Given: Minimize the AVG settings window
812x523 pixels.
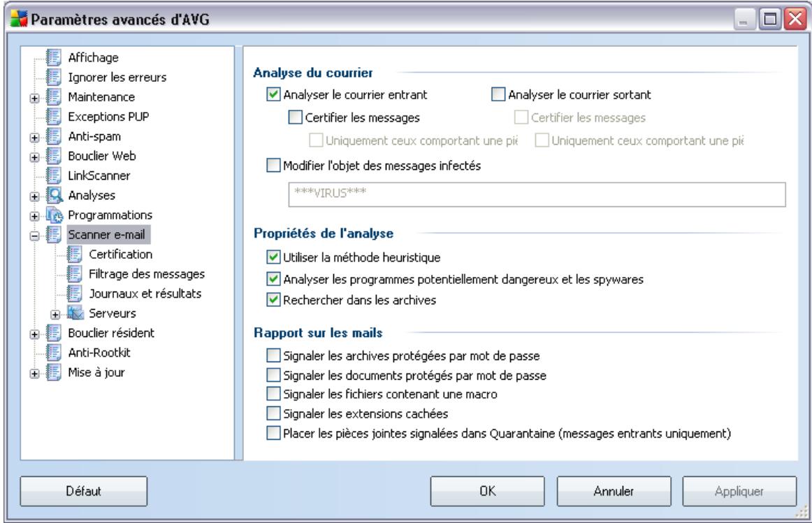Looking at the screenshot, I should (744, 19).
